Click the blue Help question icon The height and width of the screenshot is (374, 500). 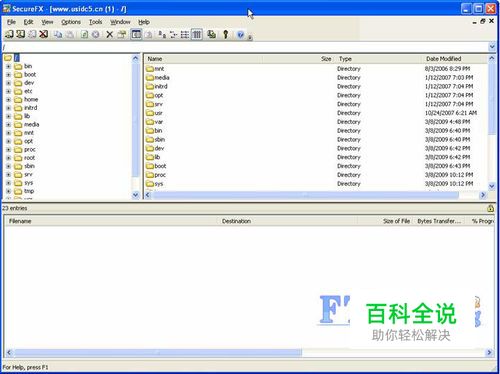[240, 34]
